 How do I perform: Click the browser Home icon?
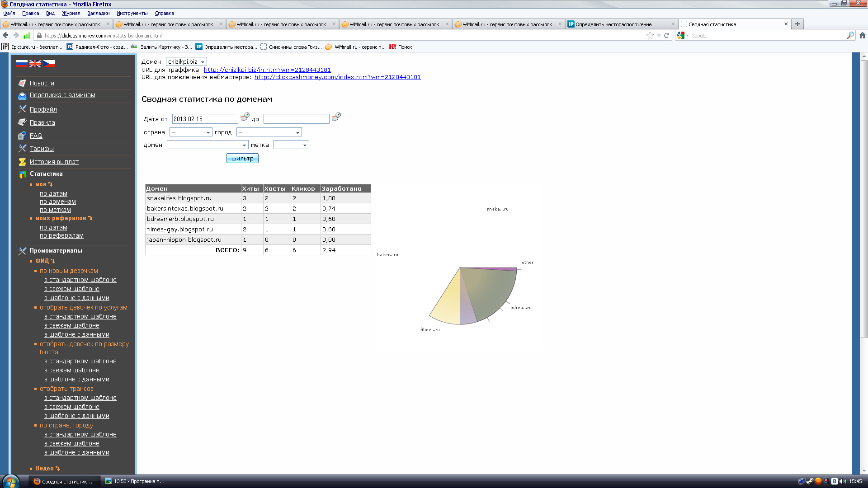point(862,35)
